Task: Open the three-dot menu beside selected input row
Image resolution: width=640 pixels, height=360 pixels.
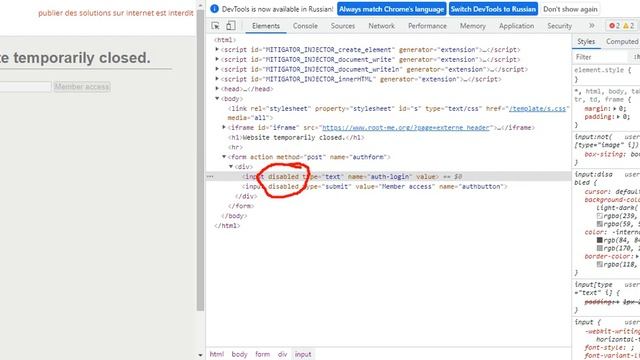Action: coord(210,176)
